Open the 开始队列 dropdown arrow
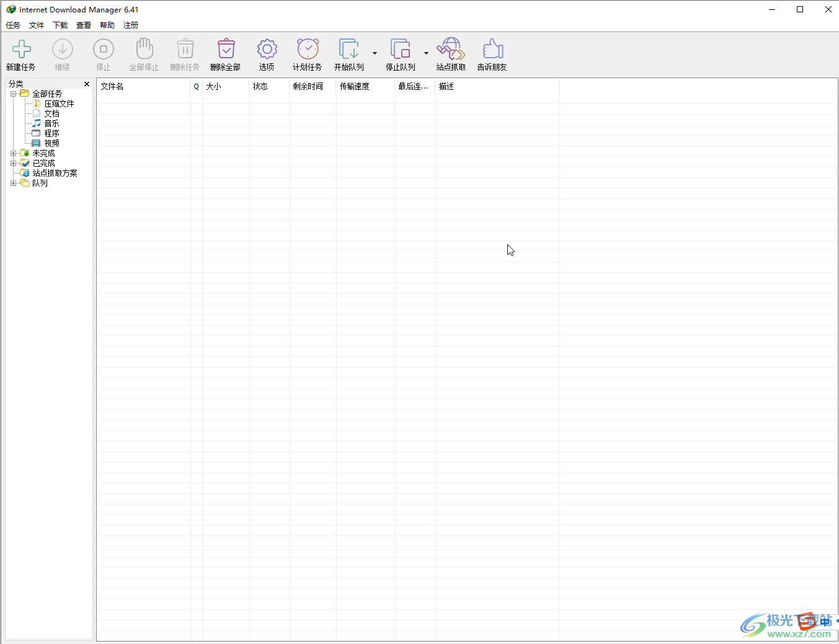 (x=375, y=53)
